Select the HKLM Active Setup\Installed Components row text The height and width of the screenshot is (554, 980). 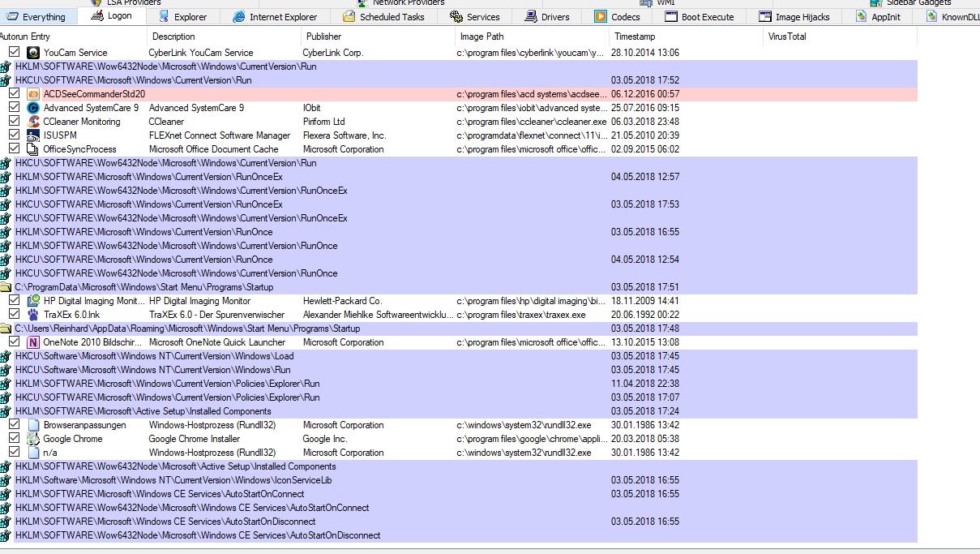143,411
